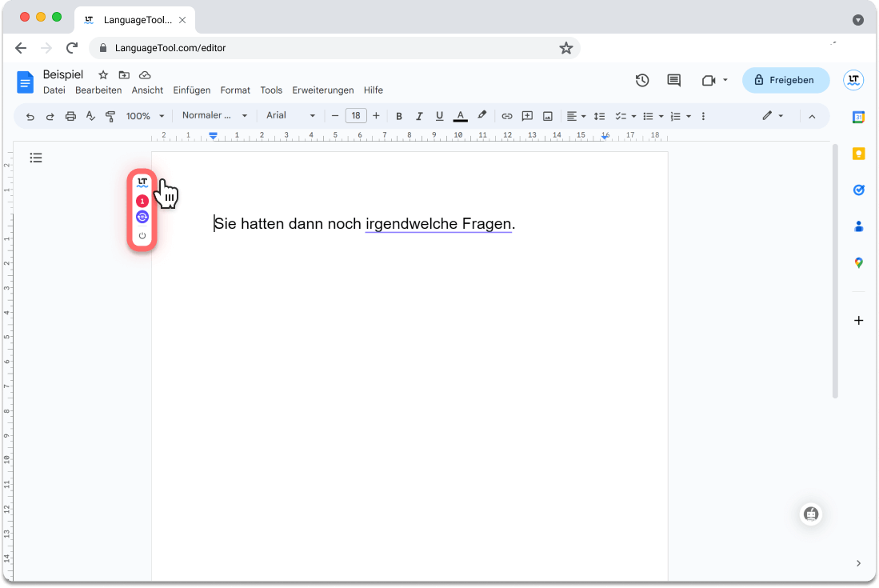Click the underlined phrase irgendwelche Fragen
This screenshot has width=879, height=588.
(438, 224)
